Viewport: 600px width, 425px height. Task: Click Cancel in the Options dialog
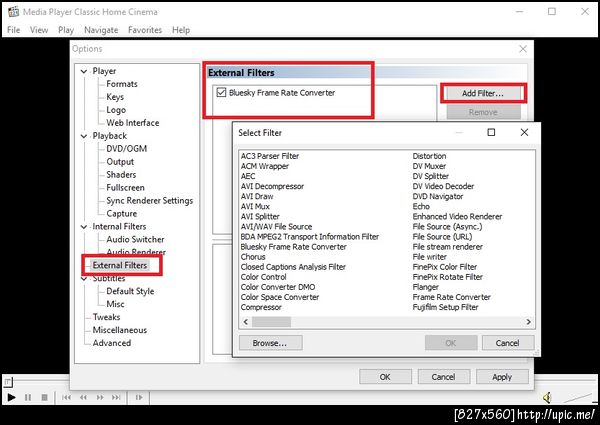[443, 377]
